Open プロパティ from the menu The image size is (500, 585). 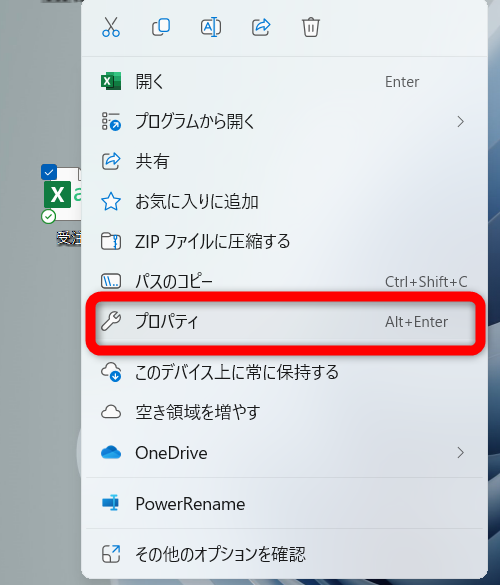click(285, 322)
